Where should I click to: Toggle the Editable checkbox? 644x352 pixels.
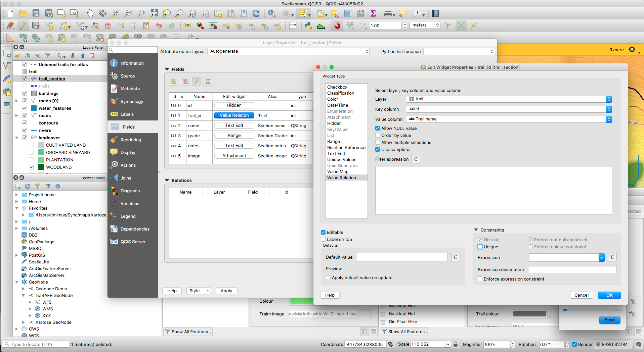pyautogui.click(x=323, y=232)
